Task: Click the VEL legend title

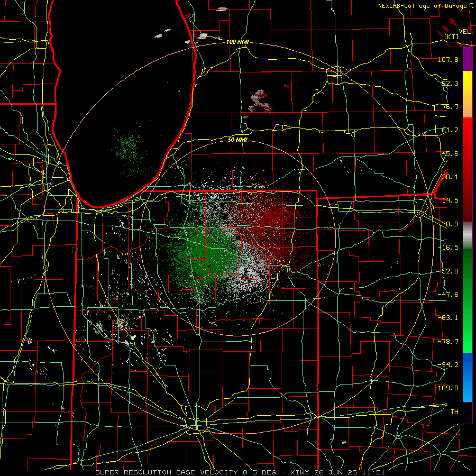Action: click(x=465, y=32)
